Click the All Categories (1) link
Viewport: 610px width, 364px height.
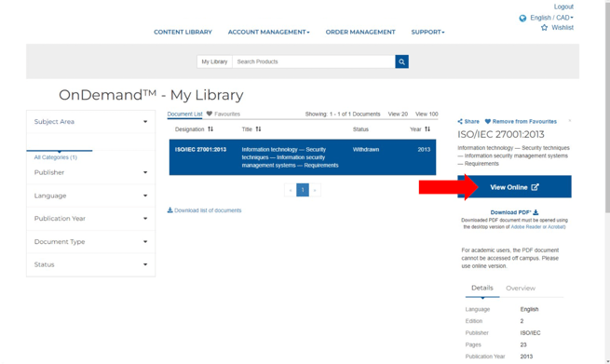[55, 157]
